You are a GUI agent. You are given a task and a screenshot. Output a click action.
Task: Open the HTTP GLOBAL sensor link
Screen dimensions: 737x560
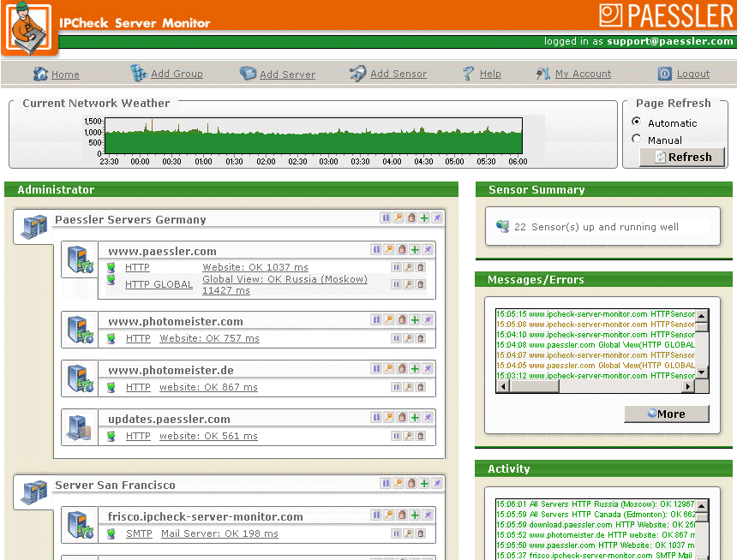[159, 284]
